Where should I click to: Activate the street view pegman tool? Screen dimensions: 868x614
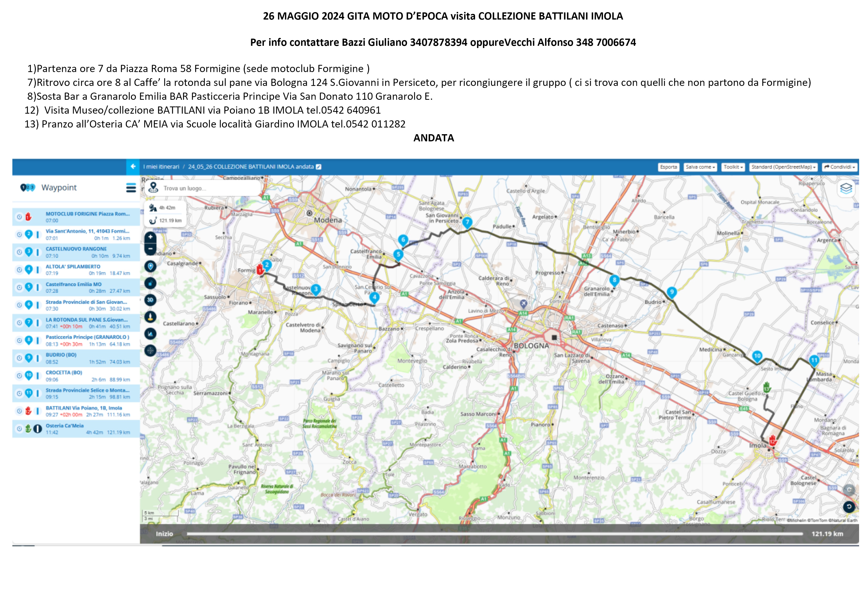[150, 317]
